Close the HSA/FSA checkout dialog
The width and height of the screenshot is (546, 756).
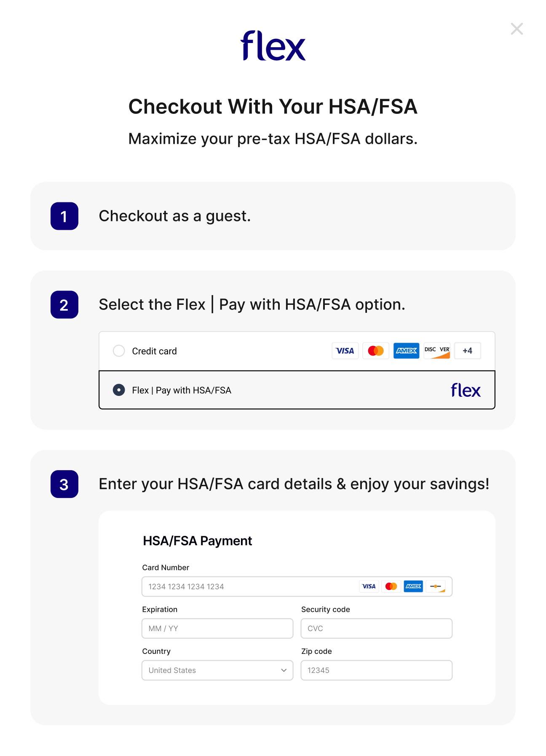(517, 29)
